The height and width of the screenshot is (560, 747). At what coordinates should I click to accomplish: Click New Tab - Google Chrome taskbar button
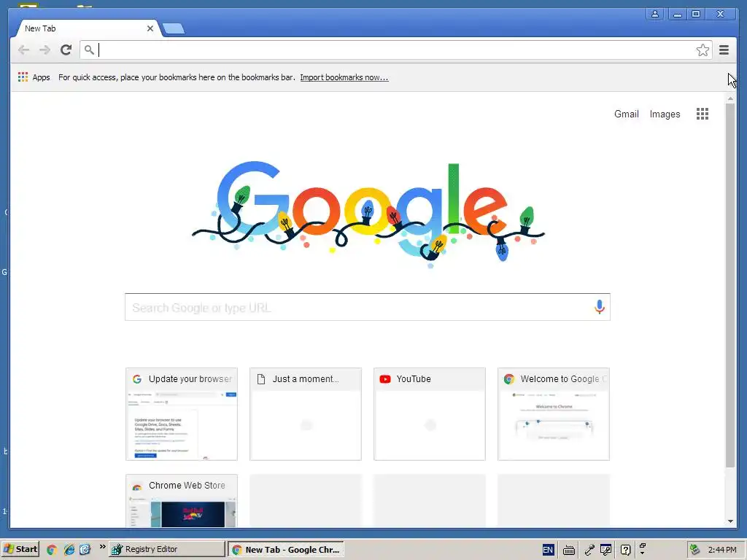point(285,550)
